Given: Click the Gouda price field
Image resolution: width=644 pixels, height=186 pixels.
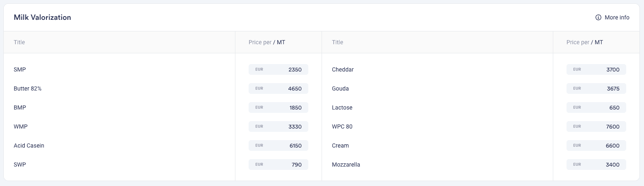Looking at the screenshot, I should (596, 88).
